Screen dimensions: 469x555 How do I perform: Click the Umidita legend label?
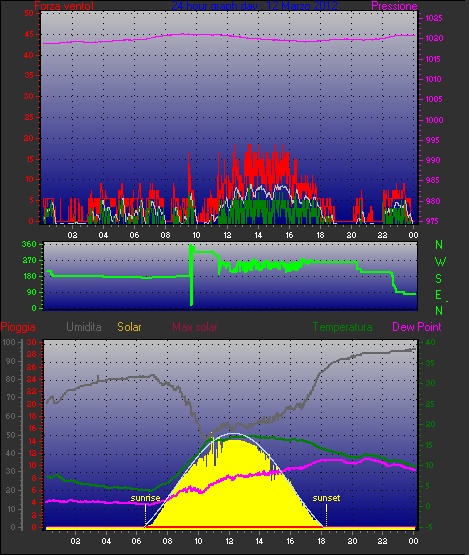(x=84, y=327)
